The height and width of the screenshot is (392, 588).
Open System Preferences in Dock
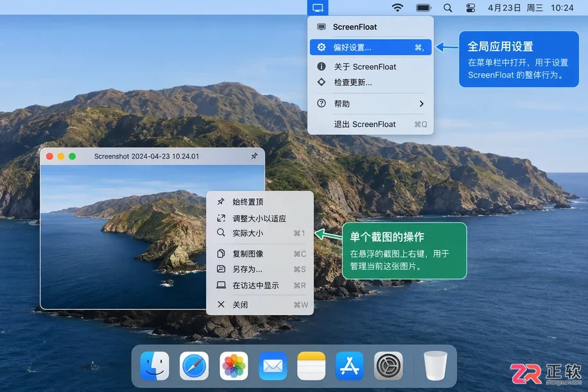(388, 366)
